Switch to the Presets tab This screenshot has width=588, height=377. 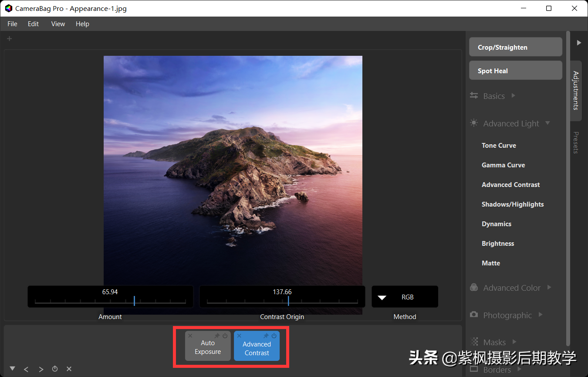(576, 143)
